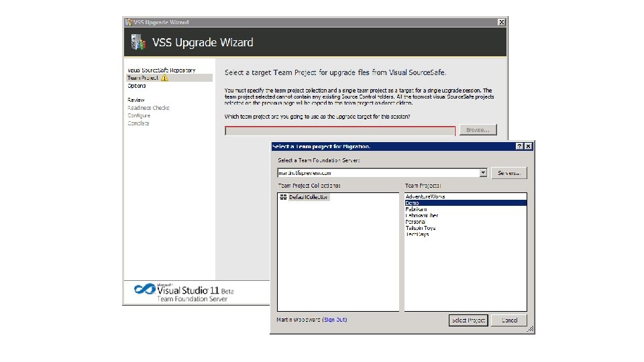Select the Demo team project
This screenshot has height=362, width=644.
click(466, 202)
